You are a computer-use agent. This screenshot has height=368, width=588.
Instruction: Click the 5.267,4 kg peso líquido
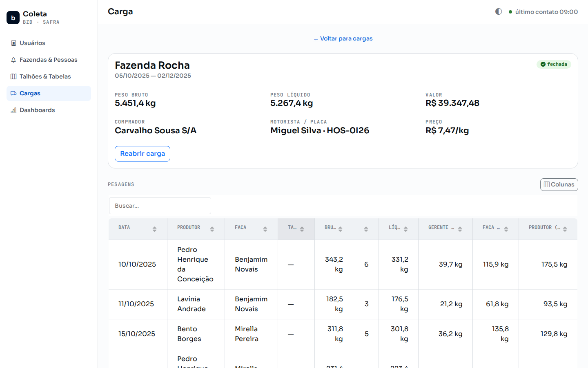(292, 103)
